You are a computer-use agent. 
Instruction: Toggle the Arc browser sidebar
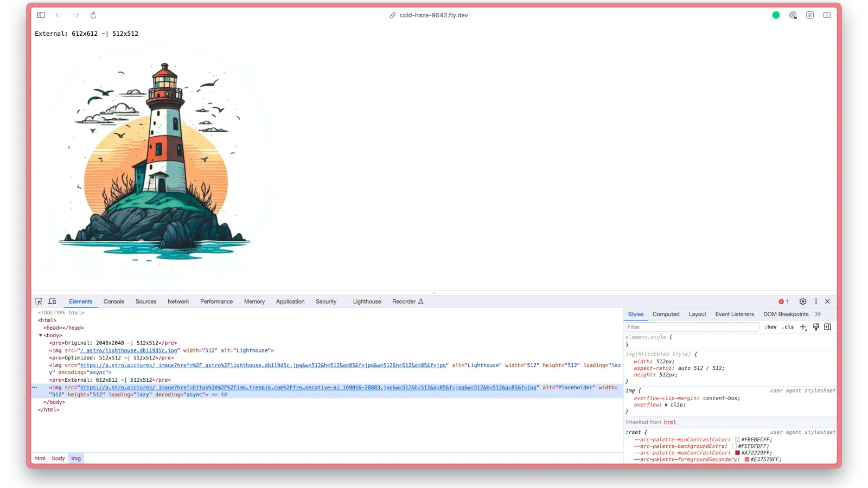[x=41, y=15]
